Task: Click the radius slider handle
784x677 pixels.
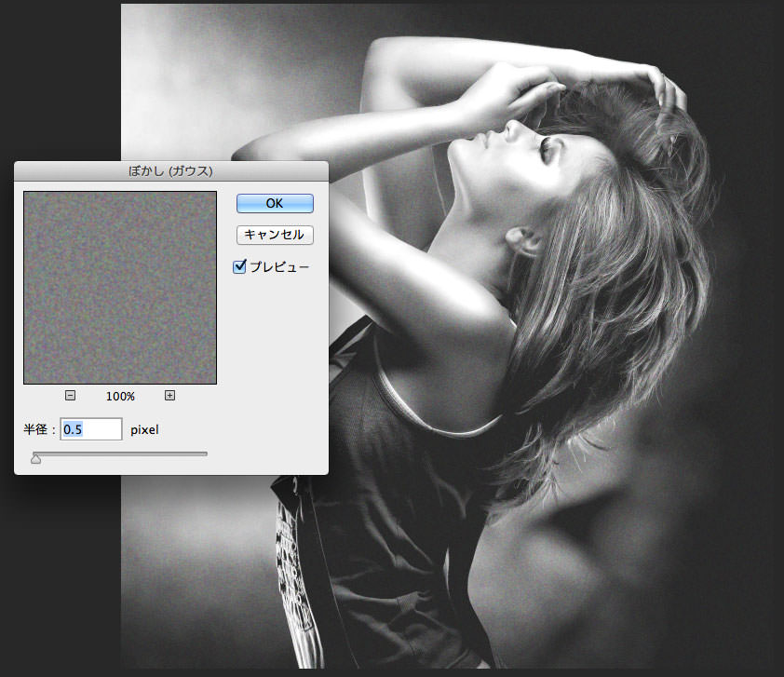Action: click(x=36, y=457)
